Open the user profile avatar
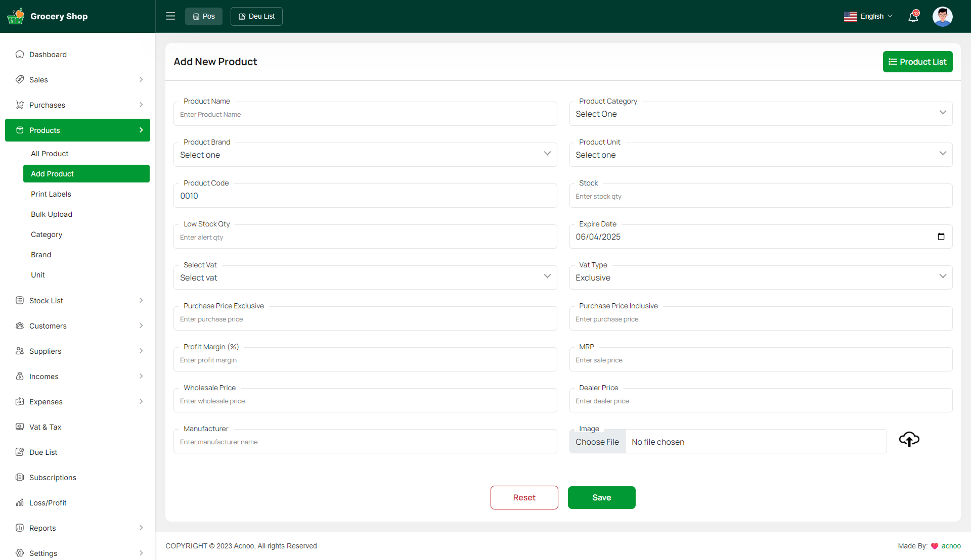The height and width of the screenshot is (560, 971). [943, 16]
